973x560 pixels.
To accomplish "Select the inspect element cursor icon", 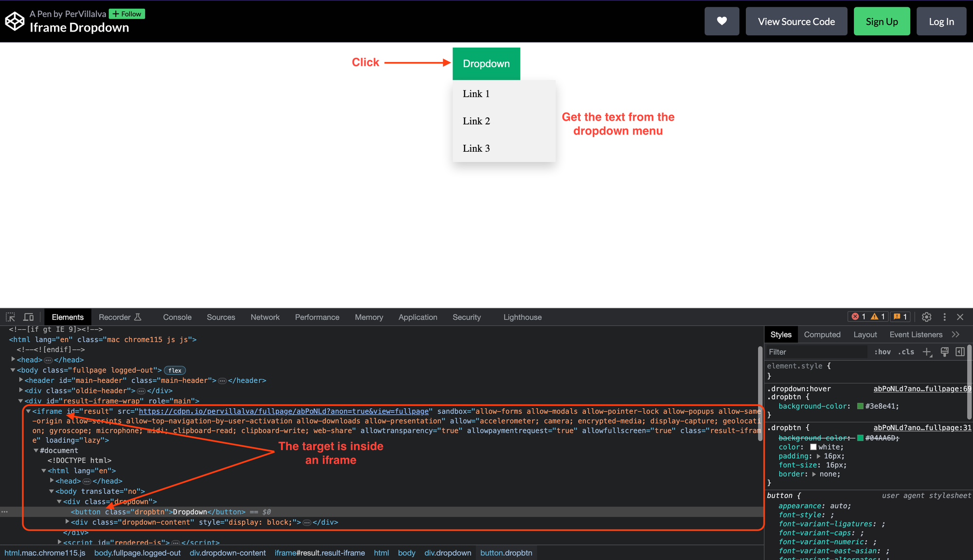I will coord(10,317).
